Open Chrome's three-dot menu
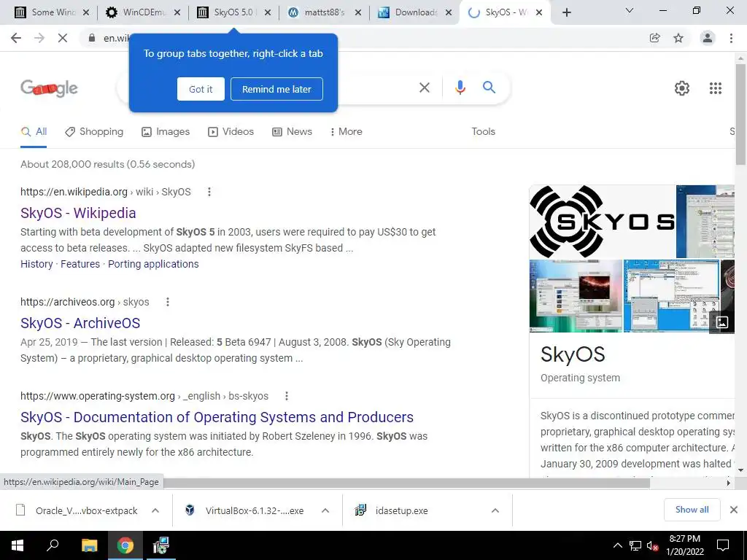The width and height of the screenshot is (747, 560). point(731,38)
